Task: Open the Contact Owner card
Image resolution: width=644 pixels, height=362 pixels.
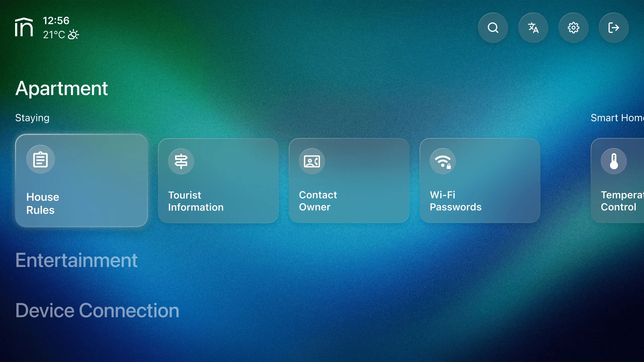Action: pos(349,181)
